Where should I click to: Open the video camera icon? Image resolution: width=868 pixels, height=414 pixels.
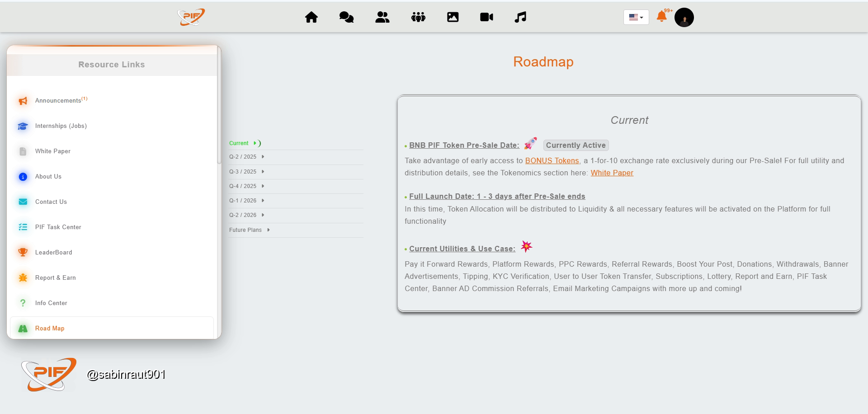pos(486,17)
